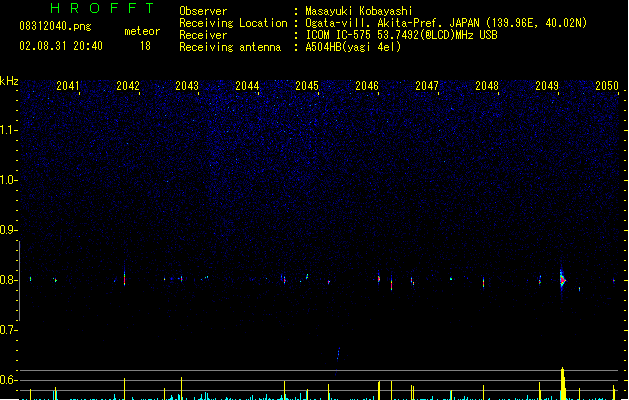The width and height of the screenshot is (629, 400).
Task: Select the ICOM IC-575 receiver text
Action: click(401, 35)
